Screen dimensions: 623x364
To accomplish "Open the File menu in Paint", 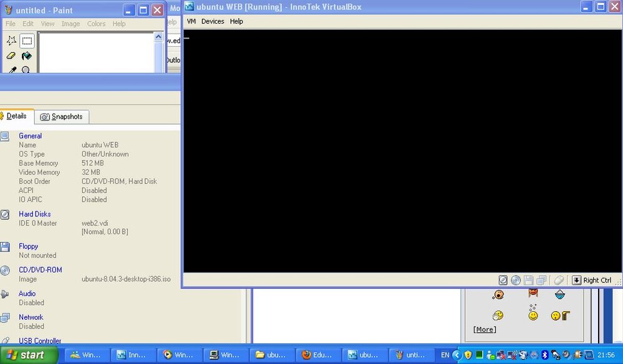I will click(x=11, y=24).
